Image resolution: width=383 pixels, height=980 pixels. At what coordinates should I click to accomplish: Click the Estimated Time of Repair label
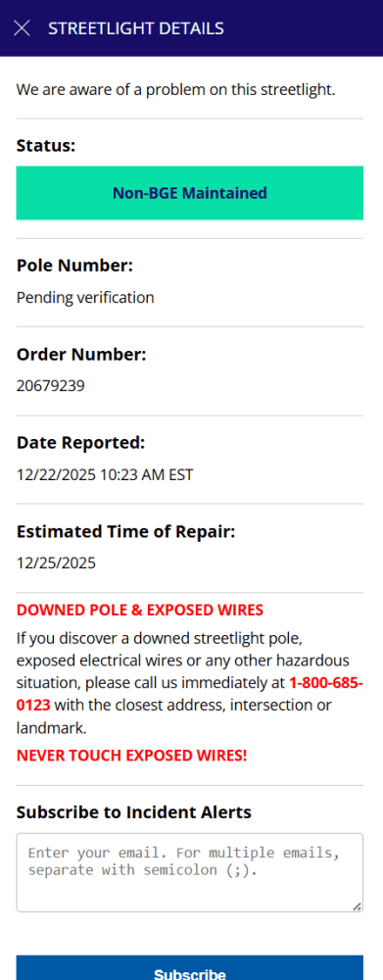pyautogui.click(x=125, y=532)
